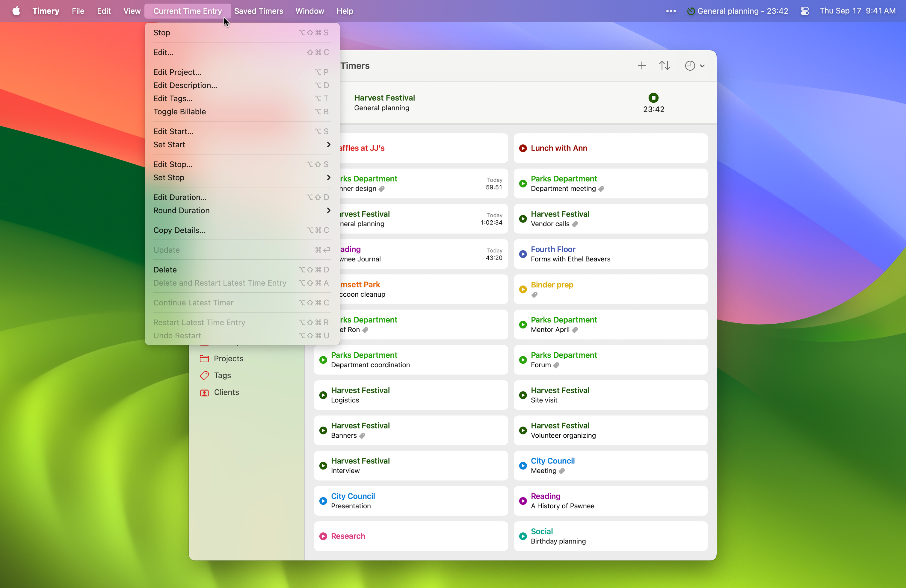Play the Parks Department Mentor April timer

(x=523, y=325)
